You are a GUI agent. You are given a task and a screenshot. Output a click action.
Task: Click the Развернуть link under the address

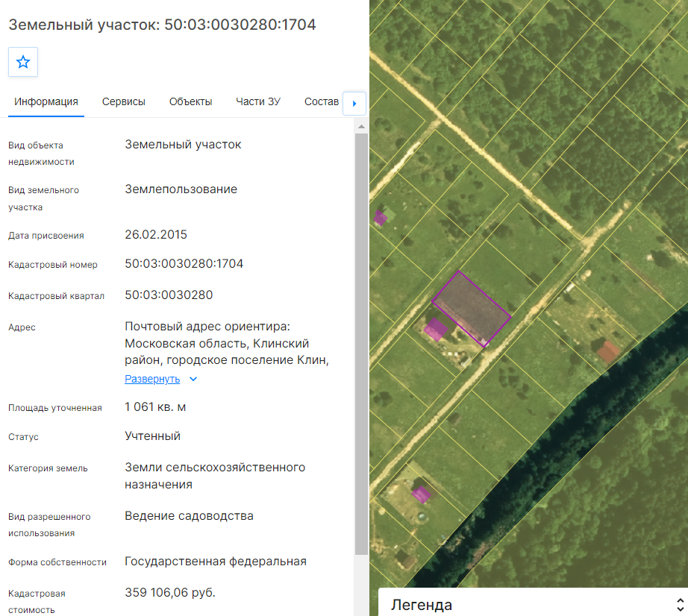[x=152, y=379]
